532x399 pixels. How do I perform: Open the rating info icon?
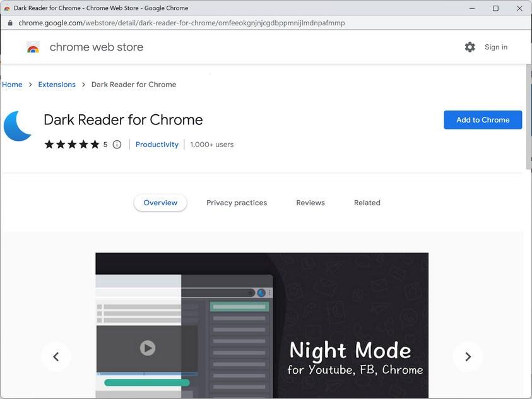pyautogui.click(x=117, y=145)
